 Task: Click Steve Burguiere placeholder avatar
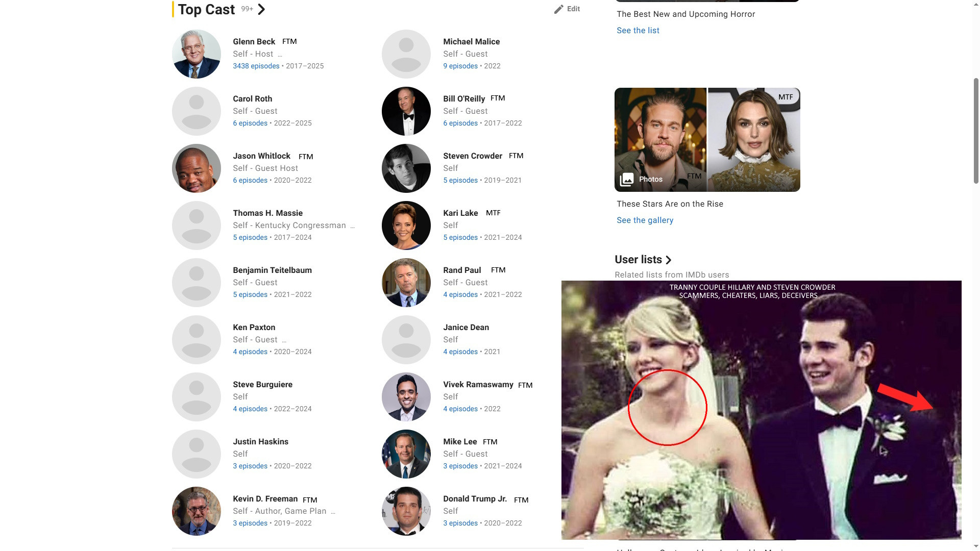(197, 397)
